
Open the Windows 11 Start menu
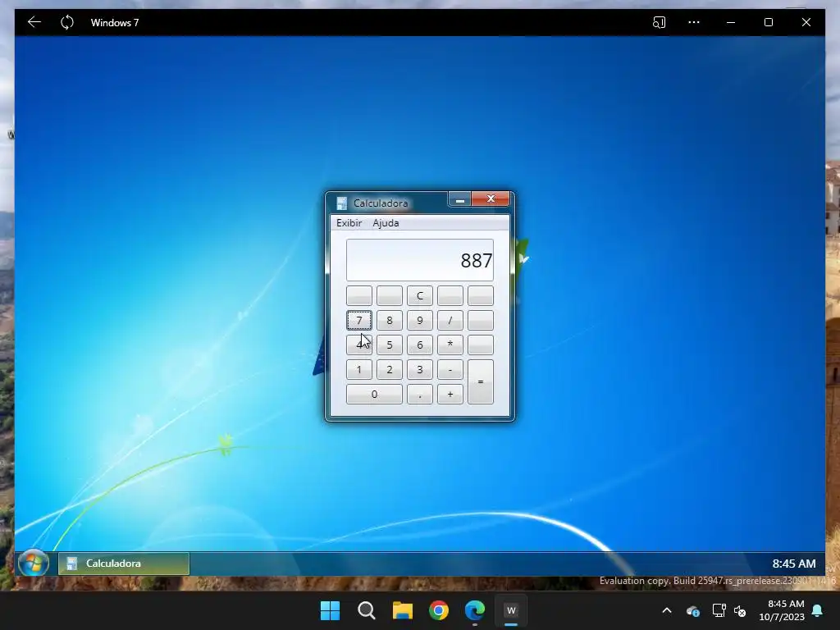330,610
